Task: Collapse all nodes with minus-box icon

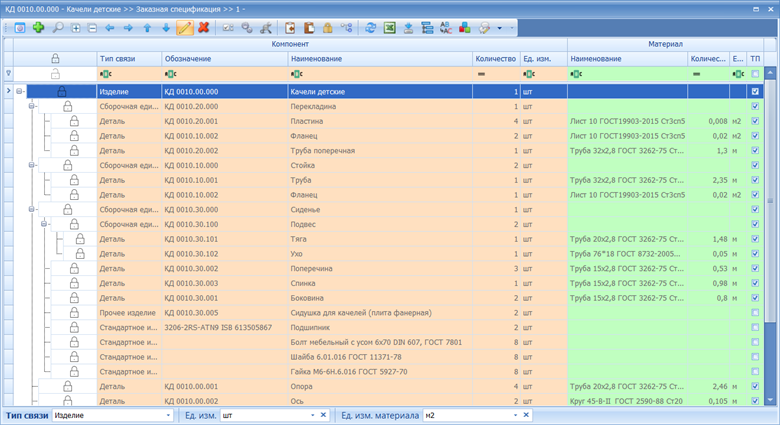Action: tap(92, 28)
